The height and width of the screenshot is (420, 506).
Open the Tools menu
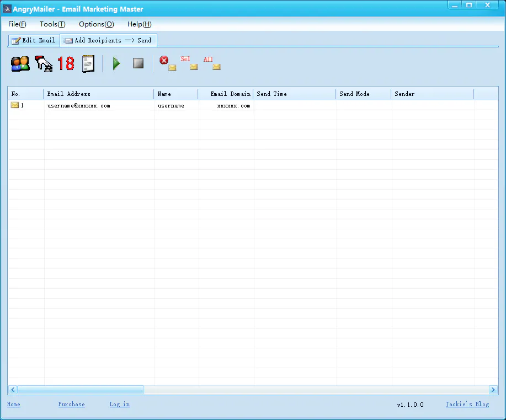coord(52,24)
